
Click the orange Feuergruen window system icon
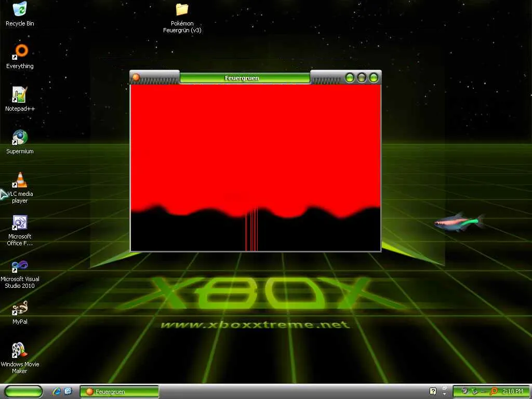click(x=136, y=77)
